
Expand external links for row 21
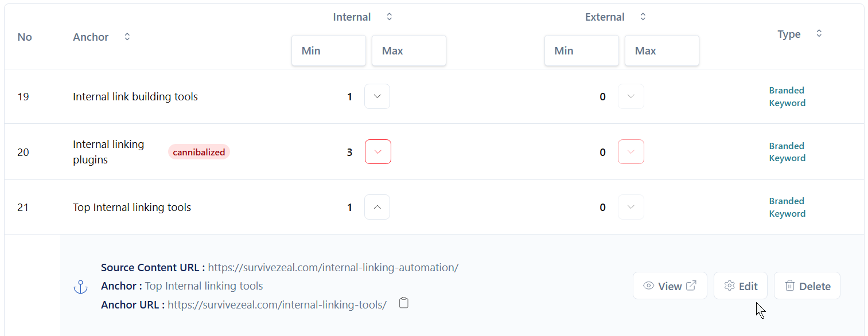[x=631, y=207]
